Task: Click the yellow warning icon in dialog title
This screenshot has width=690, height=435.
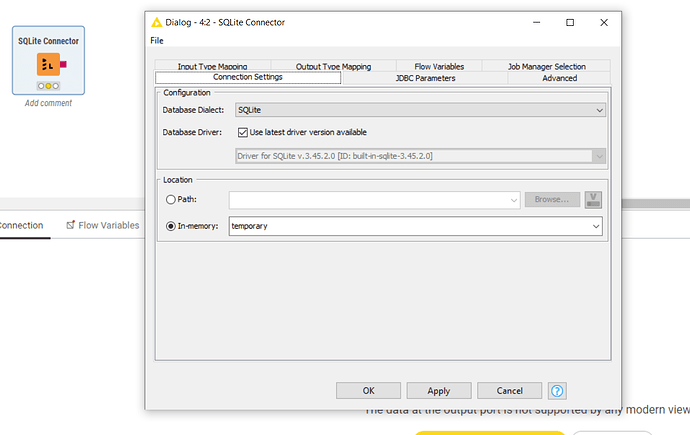Action: (x=156, y=22)
